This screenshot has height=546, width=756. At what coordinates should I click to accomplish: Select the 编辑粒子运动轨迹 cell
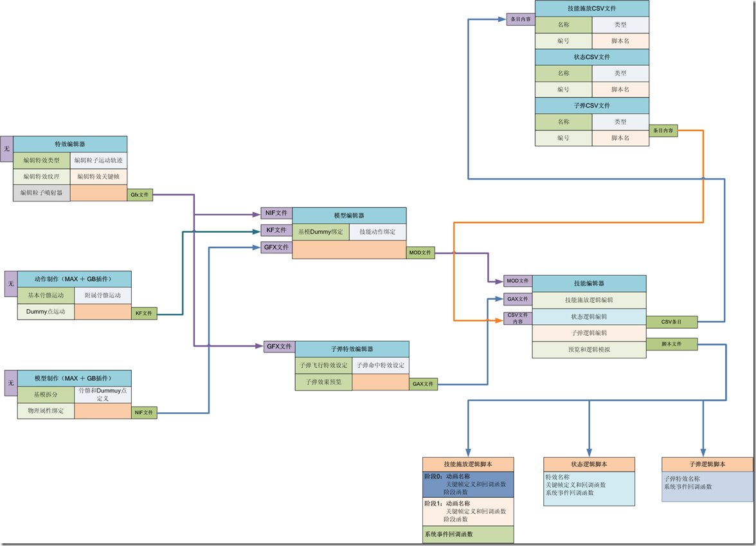(99, 161)
